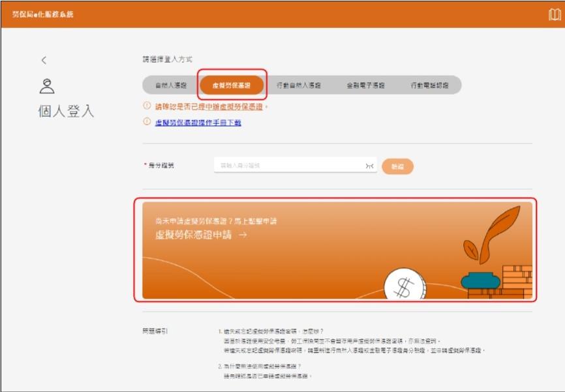Click FAQ question 2 為什麼無法使用虛擬勞保憑證
The width and height of the screenshot is (565, 392).
[259, 366]
